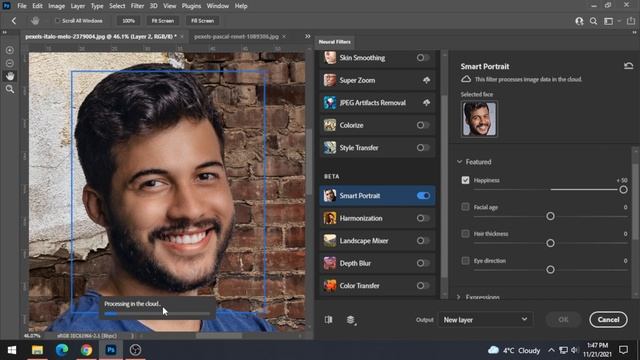Check the Facial age checkbox
Viewport: 640px width, 360px height.
[465, 207]
